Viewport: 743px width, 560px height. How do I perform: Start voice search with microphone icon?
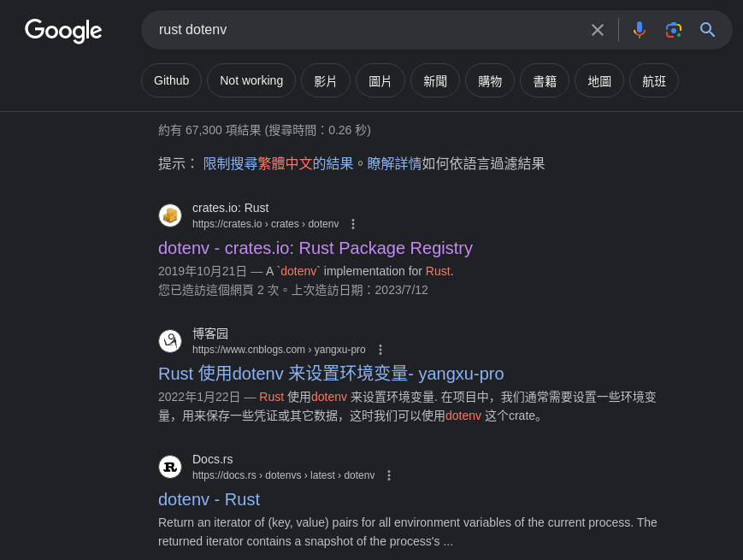[639, 30]
